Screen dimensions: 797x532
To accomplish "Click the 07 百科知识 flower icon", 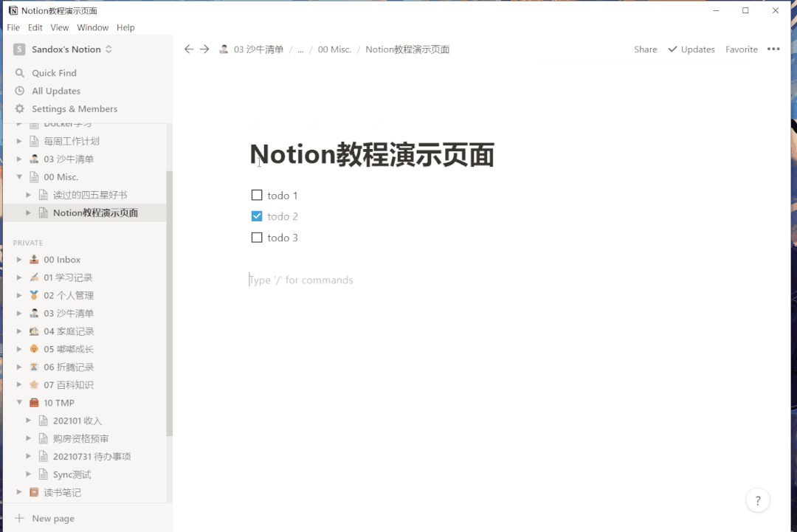I will [34, 384].
